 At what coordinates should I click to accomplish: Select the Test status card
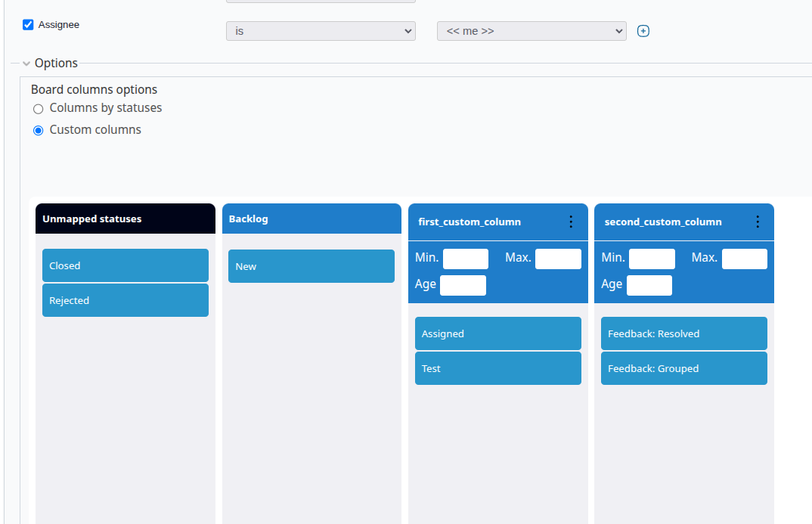click(497, 368)
